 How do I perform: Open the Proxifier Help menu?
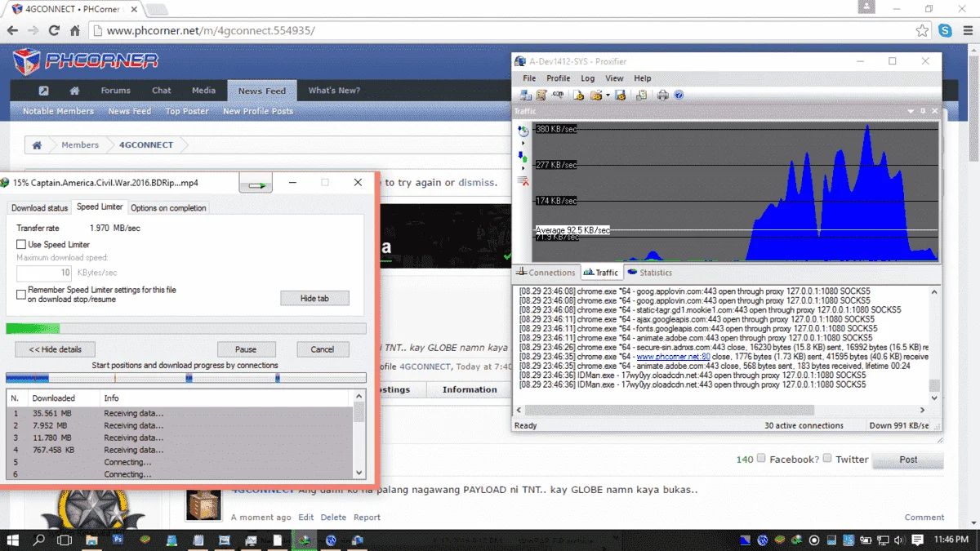(x=643, y=78)
